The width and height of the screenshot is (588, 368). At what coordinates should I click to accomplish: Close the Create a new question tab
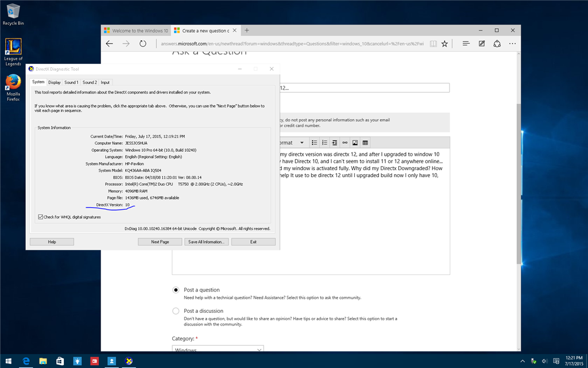[235, 31]
